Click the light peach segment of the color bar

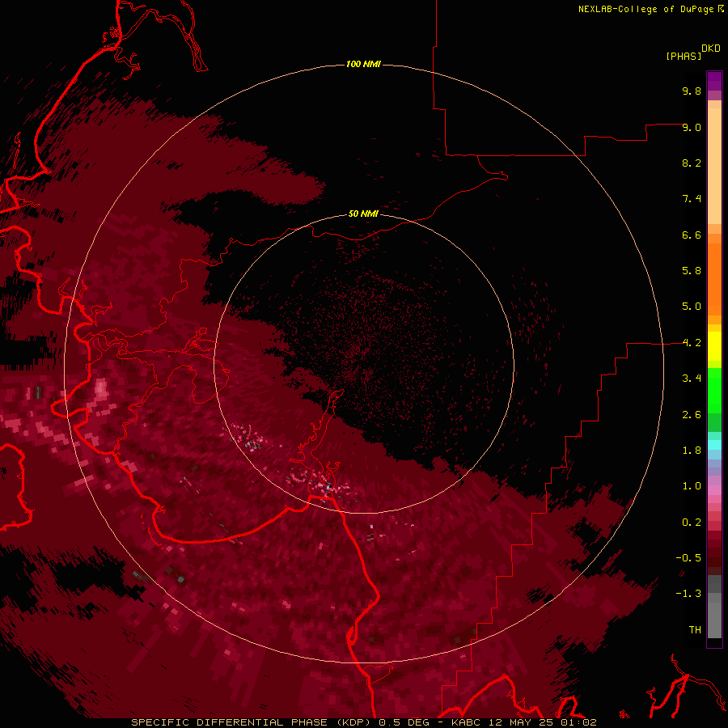pyautogui.click(x=714, y=166)
